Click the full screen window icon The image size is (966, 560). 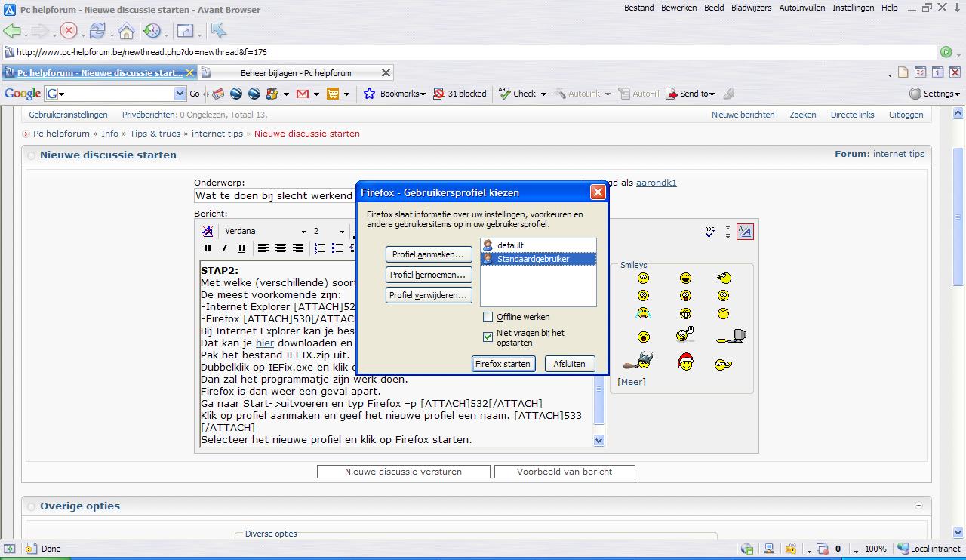coord(185,31)
